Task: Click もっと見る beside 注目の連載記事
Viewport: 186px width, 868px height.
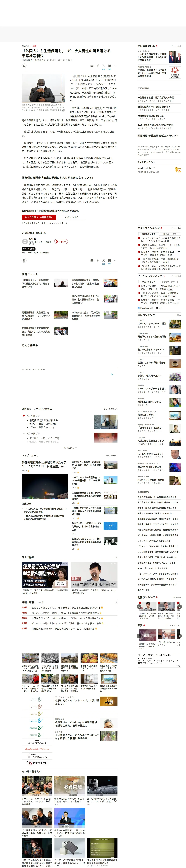Action: pyautogui.click(x=176, y=46)
